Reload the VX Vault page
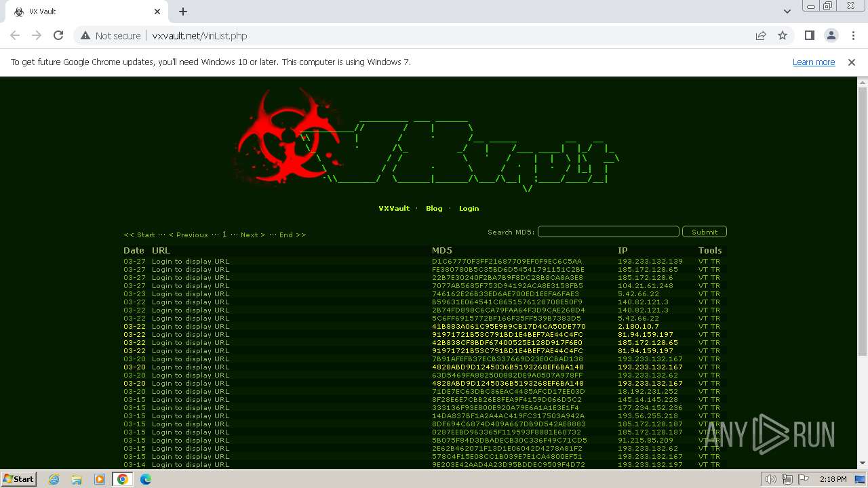 [58, 35]
